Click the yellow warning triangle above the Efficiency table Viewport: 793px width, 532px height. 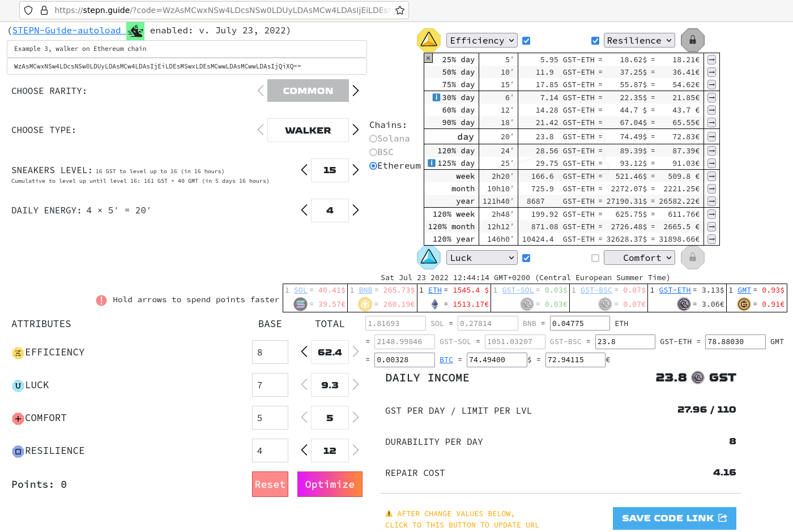[x=429, y=40]
